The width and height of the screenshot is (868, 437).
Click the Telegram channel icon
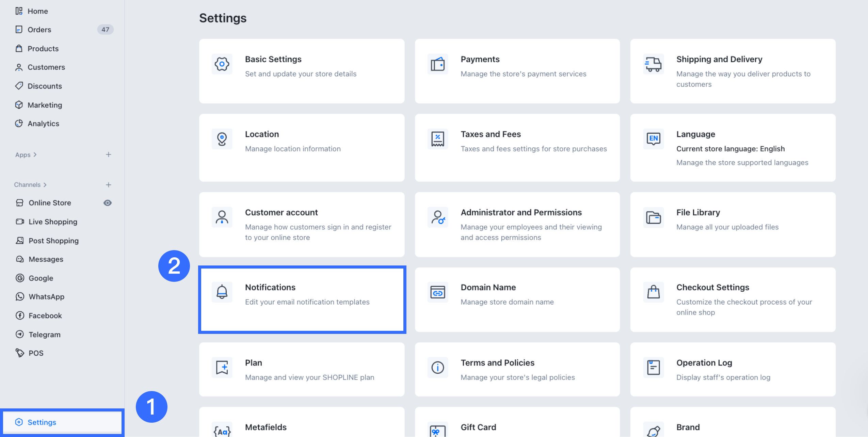click(20, 334)
